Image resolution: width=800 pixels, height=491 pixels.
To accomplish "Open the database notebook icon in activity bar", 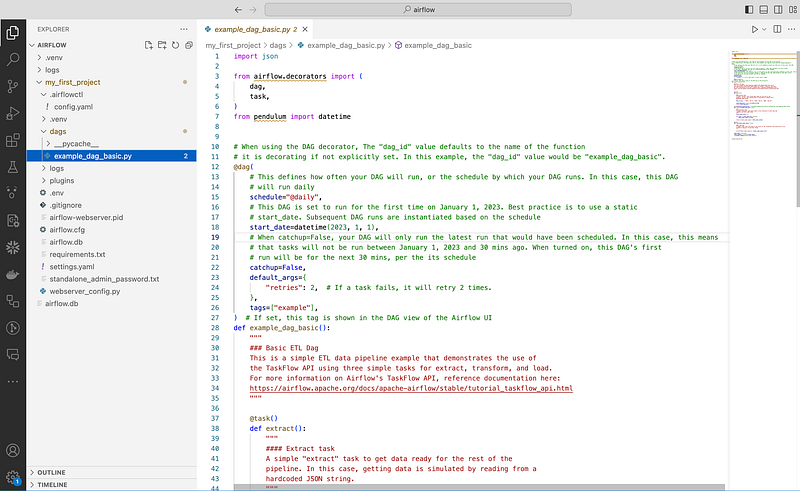I will (13, 220).
